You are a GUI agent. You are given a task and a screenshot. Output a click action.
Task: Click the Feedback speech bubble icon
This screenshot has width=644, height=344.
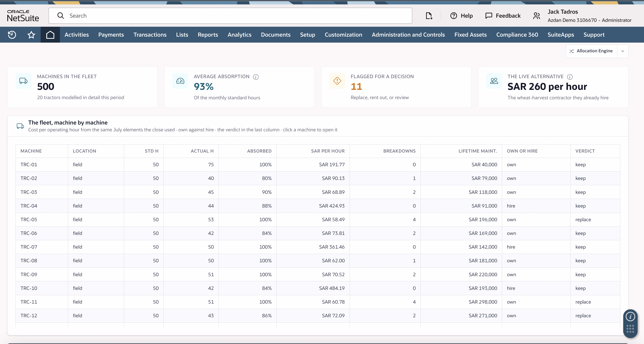click(x=488, y=16)
